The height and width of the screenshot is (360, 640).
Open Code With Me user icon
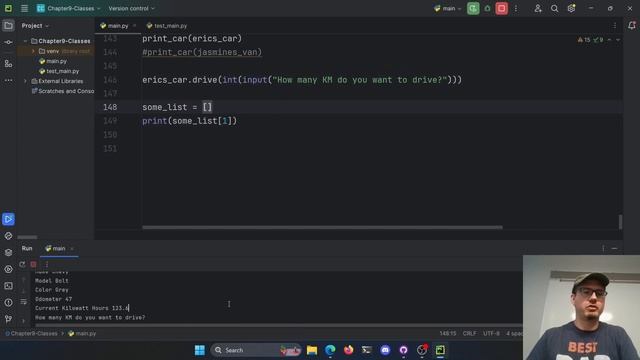point(538,8)
